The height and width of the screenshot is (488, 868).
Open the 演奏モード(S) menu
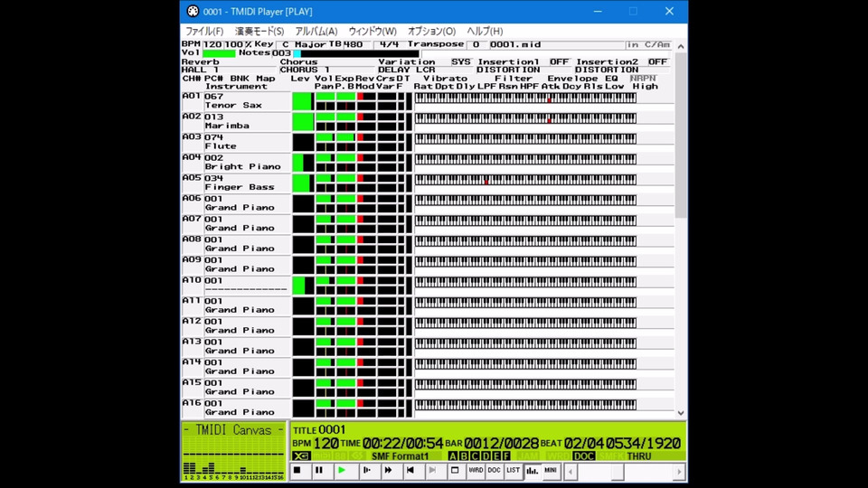pos(259,31)
